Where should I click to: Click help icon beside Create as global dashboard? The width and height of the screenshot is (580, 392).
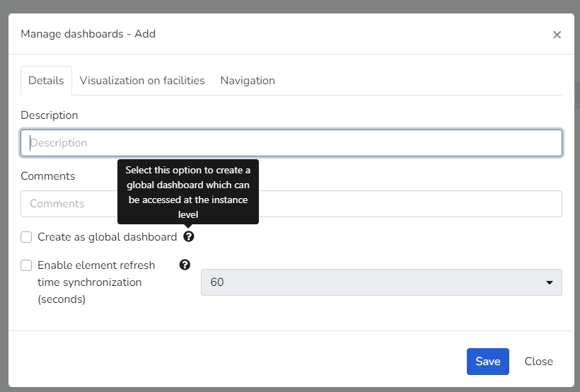tap(188, 236)
